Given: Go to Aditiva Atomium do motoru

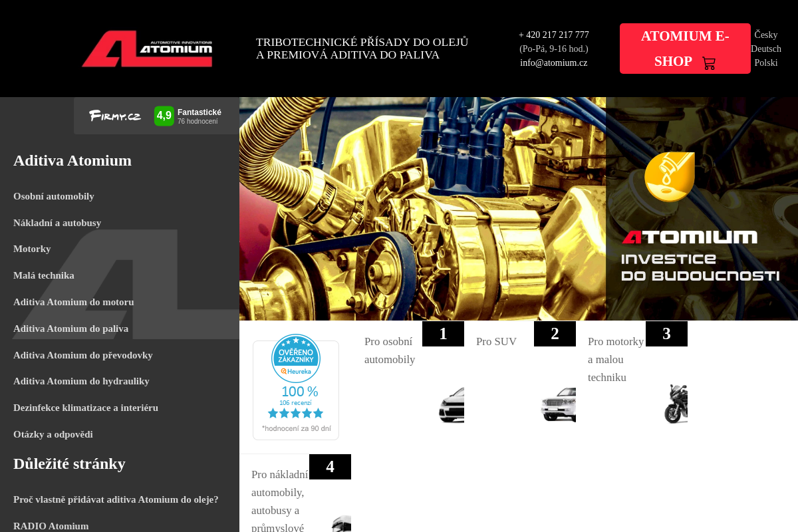Looking at the screenshot, I should click(74, 302).
